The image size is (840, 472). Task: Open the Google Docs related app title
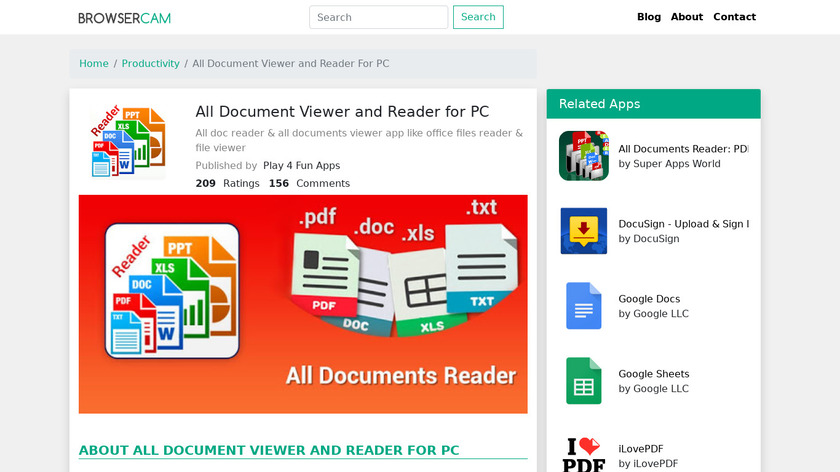(x=649, y=299)
